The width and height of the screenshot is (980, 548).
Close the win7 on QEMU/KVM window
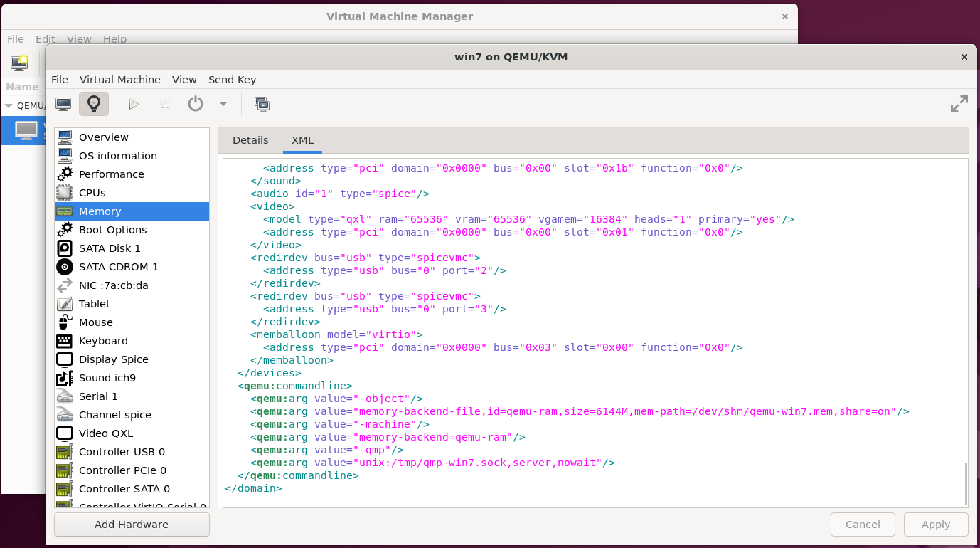click(964, 57)
